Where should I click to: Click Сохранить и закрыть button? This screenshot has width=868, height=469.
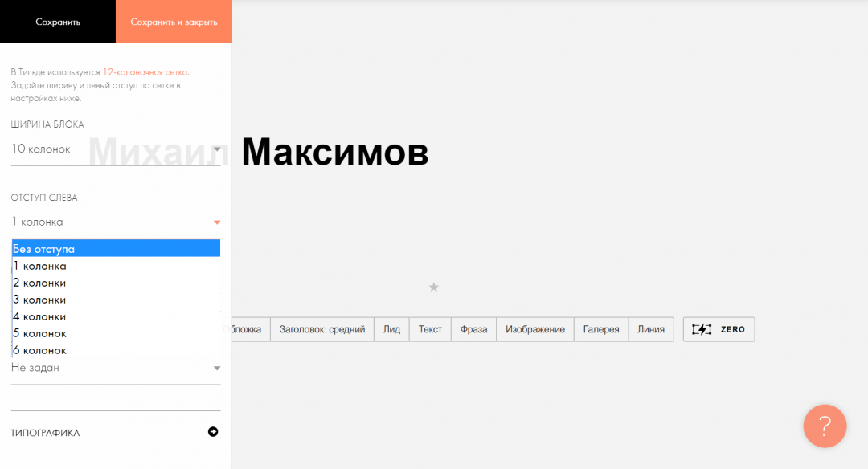click(174, 22)
